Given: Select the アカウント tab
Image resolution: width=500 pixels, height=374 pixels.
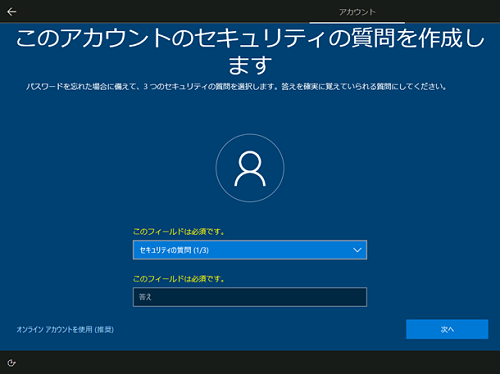Looking at the screenshot, I should tap(357, 12).
